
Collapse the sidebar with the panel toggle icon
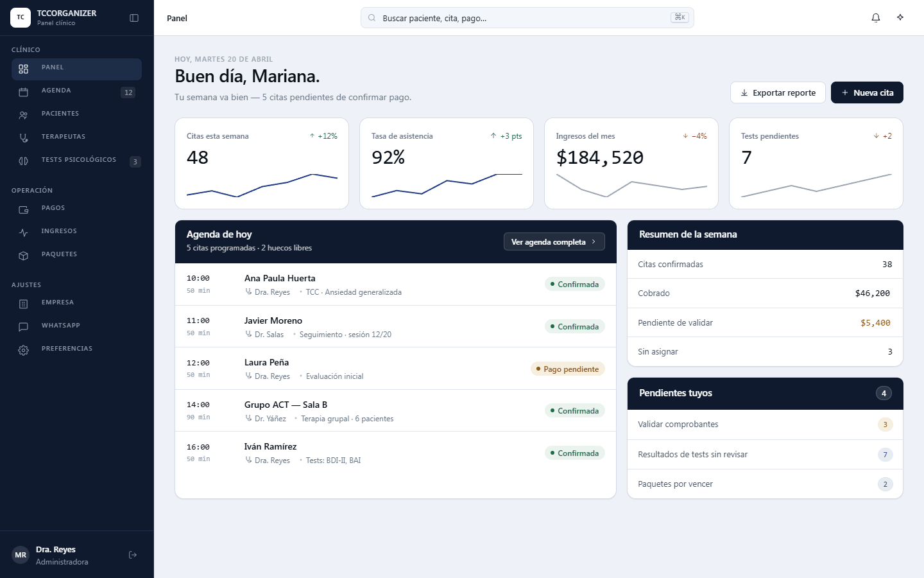[x=134, y=18]
